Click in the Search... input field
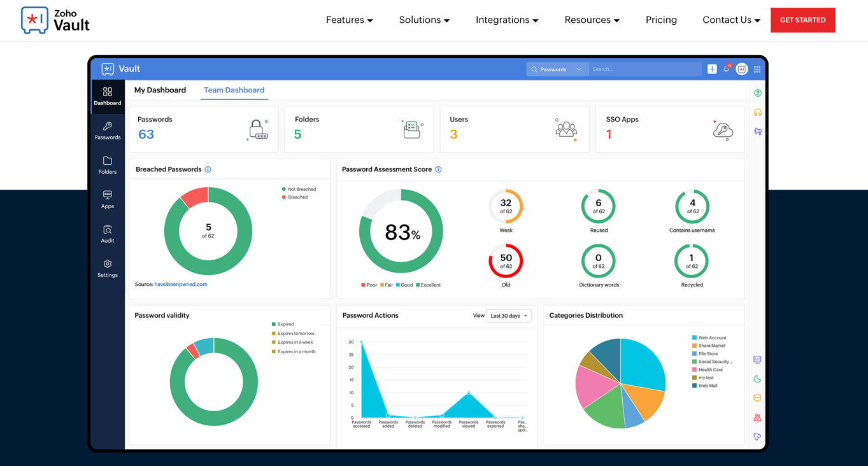This screenshot has height=466, width=868. [644, 69]
